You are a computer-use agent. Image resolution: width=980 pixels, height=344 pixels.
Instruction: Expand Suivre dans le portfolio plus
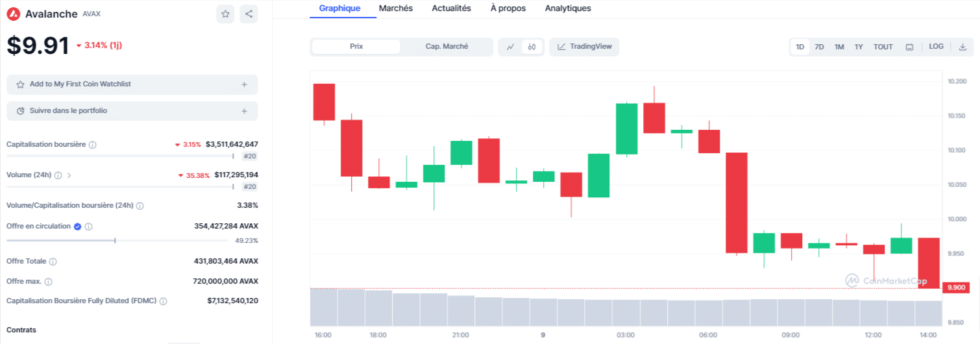click(x=244, y=111)
